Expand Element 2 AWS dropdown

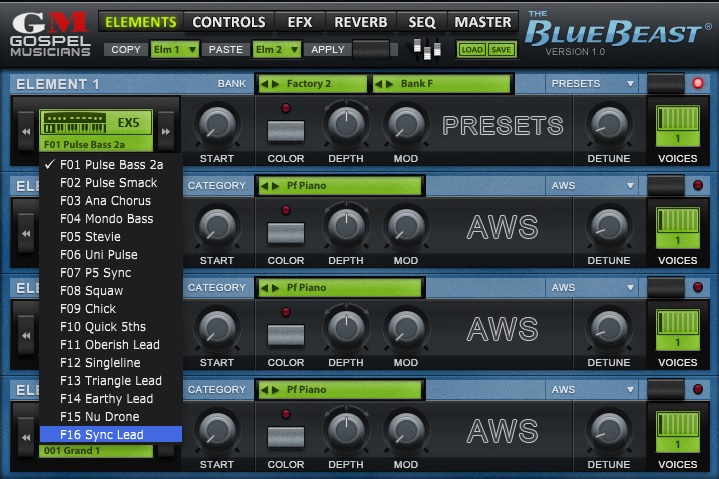(x=592, y=186)
